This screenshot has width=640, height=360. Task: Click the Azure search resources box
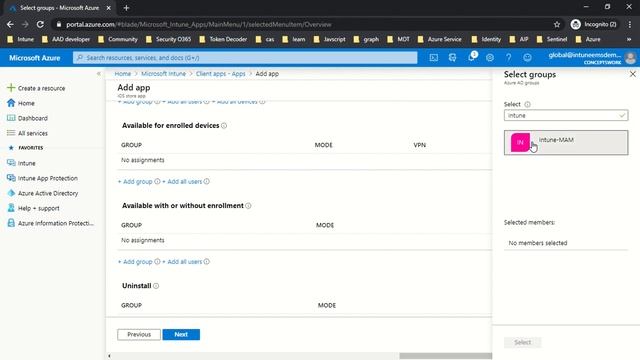click(x=245, y=58)
